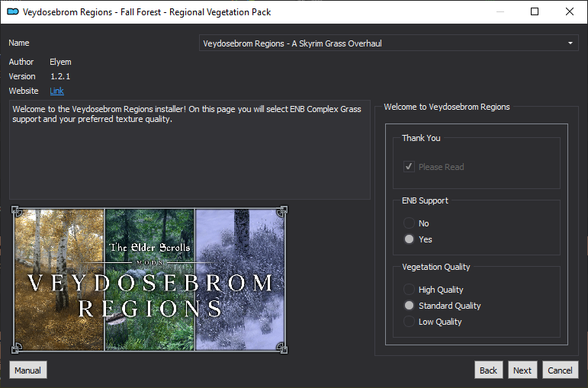
Task: Click the installer description text box
Action: click(190, 149)
